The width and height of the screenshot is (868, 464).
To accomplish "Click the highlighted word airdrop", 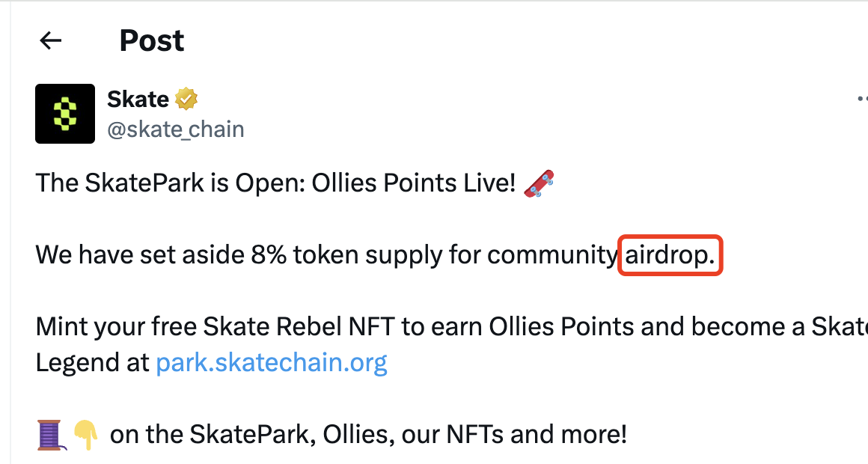I will point(670,255).
